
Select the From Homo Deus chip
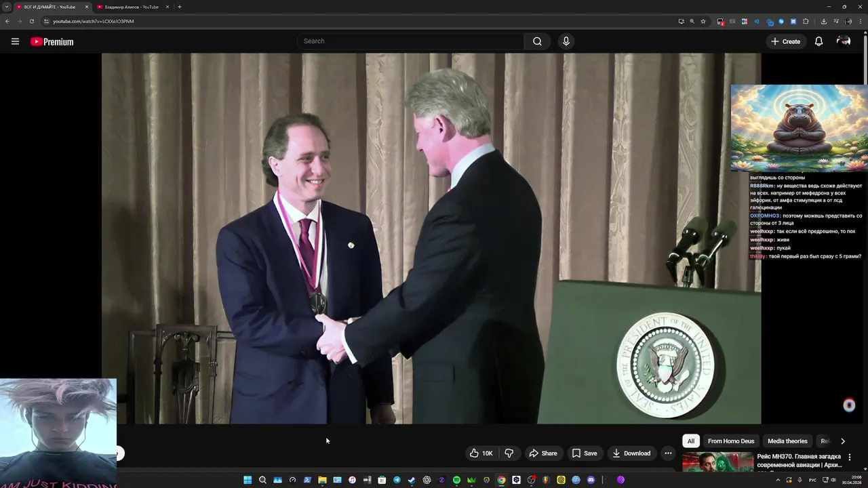tap(731, 441)
